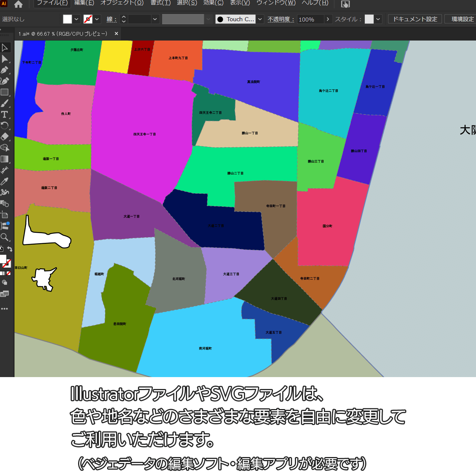Open the オブジェクト(O) menu

coord(122,3)
